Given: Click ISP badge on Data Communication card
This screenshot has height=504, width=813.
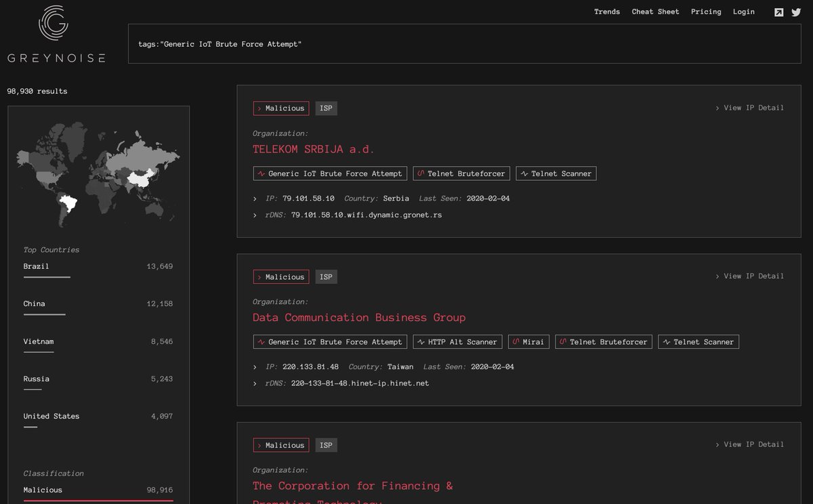Looking at the screenshot, I should tap(326, 277).
